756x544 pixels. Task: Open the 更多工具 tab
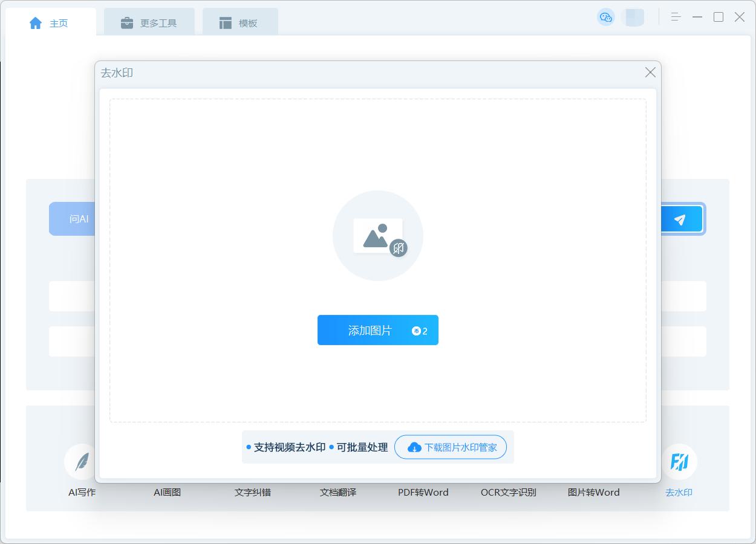point(149,23)
